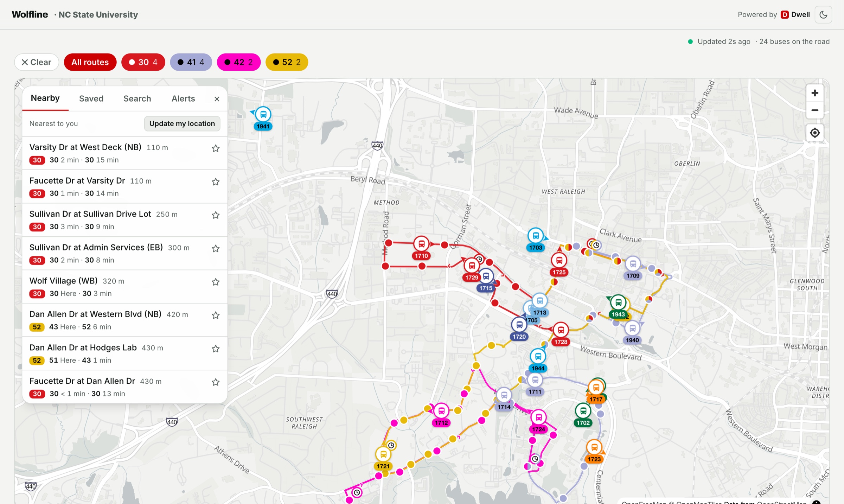844x504 pixels.
Task: Open Sullivan Dr at Sullivan Drive Lot
Action: point(125,220)
